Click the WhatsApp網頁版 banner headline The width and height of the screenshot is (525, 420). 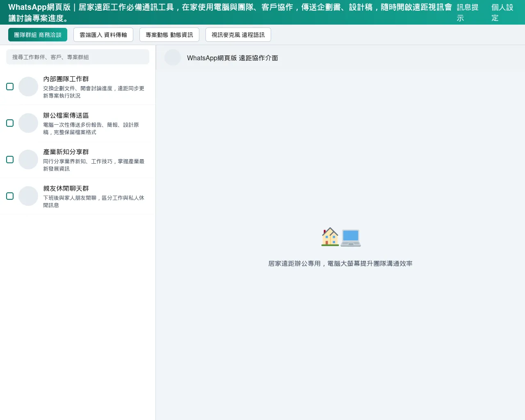(230, 13)
